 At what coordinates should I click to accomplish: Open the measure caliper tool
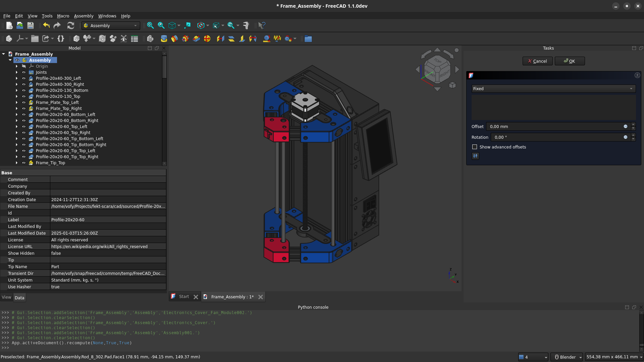[246, 25]
